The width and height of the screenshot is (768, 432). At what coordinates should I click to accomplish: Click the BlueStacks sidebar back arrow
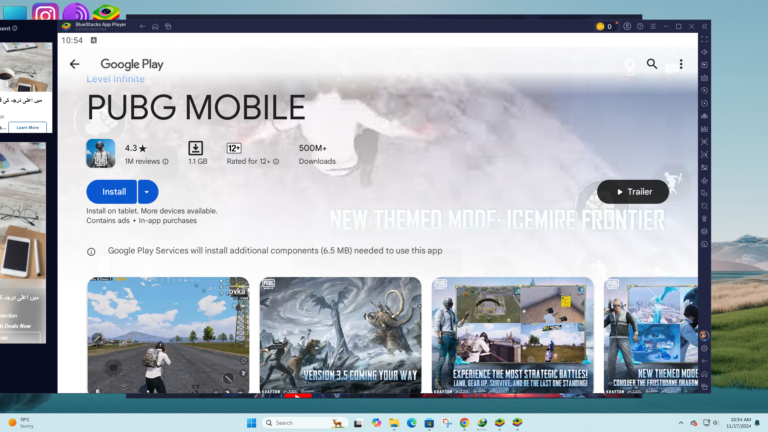coord(704,361)
